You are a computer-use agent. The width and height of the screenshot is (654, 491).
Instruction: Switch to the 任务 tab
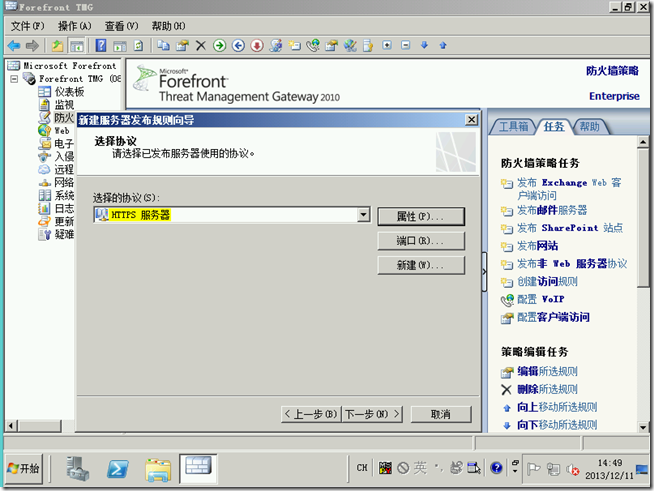[553, 126]
